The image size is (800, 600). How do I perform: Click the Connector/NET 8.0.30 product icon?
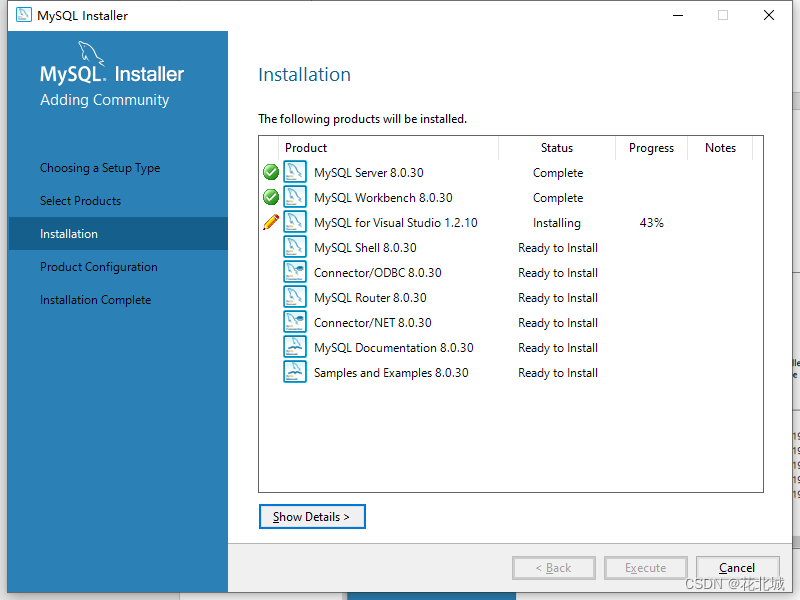[295, 322]
